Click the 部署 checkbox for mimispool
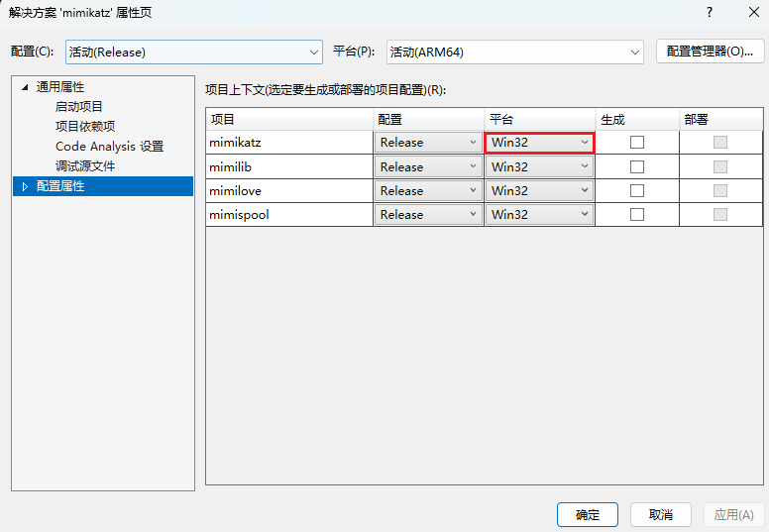This screenshot has width=769, height=532. 720,214
